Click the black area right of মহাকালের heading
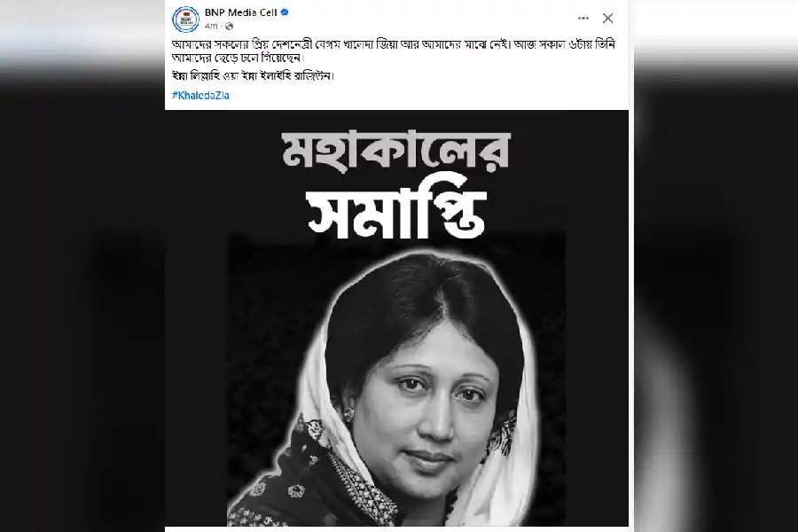 point(569,153)
